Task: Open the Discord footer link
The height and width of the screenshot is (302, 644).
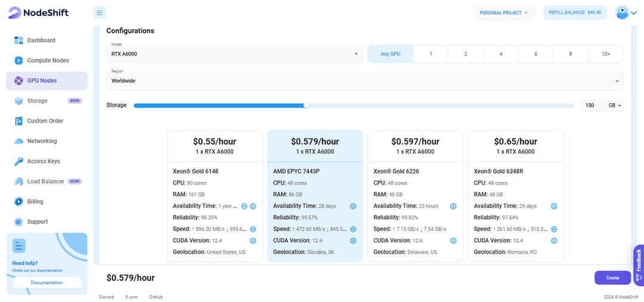Action: point(106,297)
